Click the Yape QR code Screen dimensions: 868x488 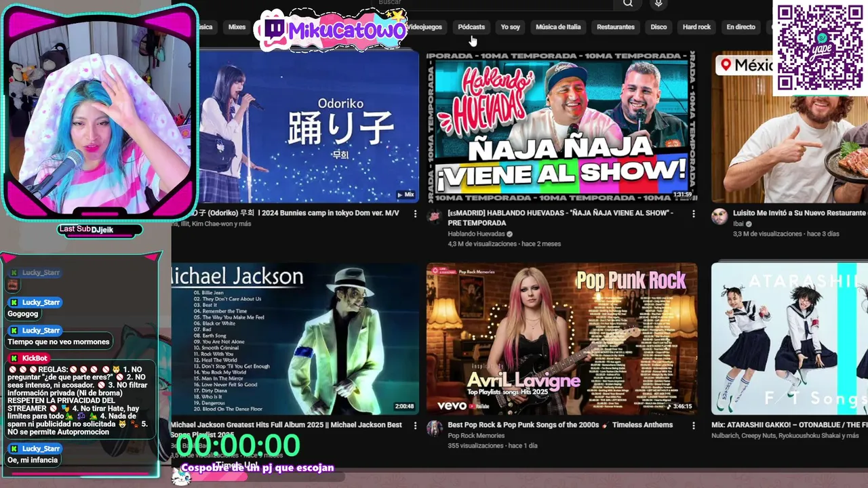coord(819,47)
